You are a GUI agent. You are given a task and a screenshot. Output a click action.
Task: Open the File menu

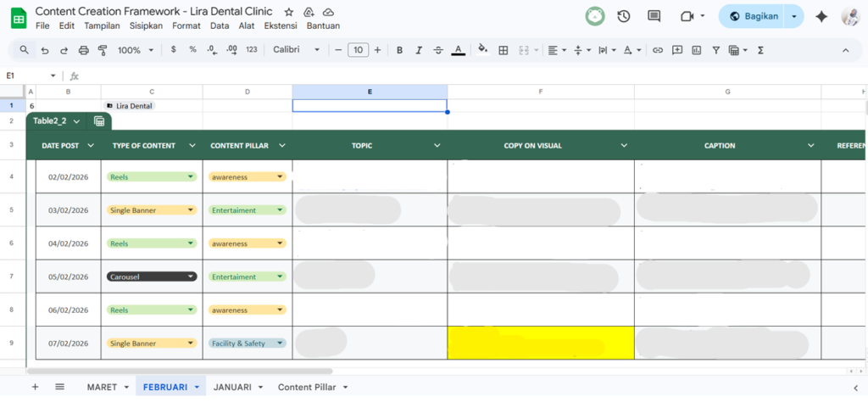click(42, 25)
